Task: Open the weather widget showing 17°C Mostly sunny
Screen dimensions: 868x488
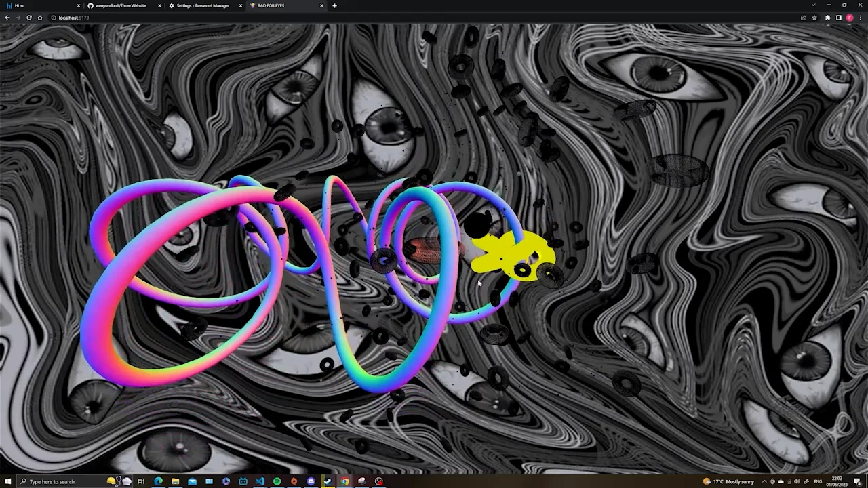Action: (x=728, y=481)
